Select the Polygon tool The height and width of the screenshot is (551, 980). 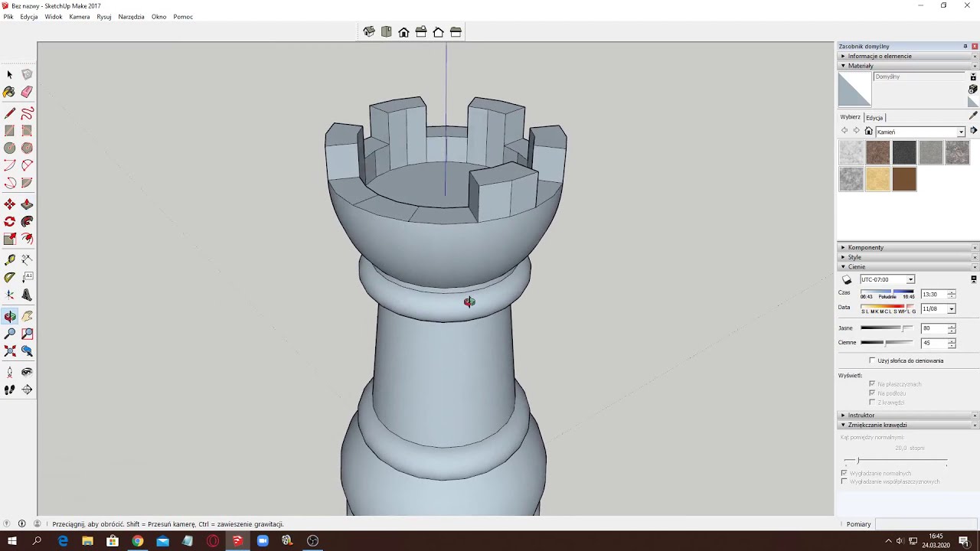click(x=27, y=148)
